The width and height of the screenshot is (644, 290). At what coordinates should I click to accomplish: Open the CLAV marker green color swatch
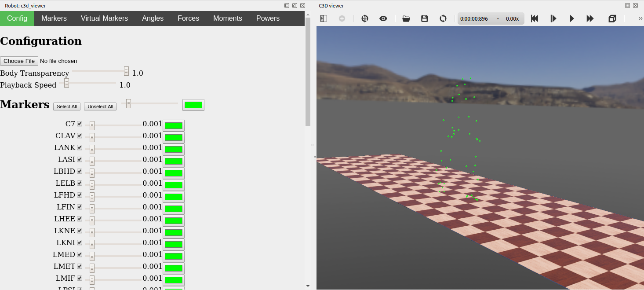tap(174, 137)
